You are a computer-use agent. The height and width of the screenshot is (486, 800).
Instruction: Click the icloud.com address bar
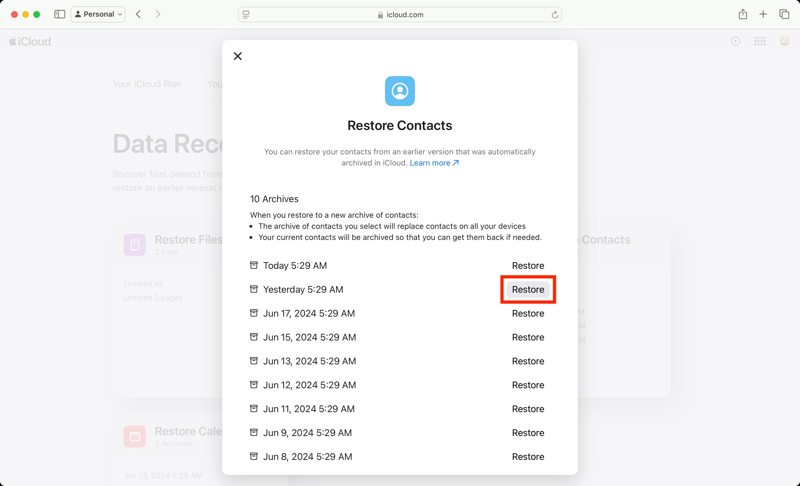point(400,14)
